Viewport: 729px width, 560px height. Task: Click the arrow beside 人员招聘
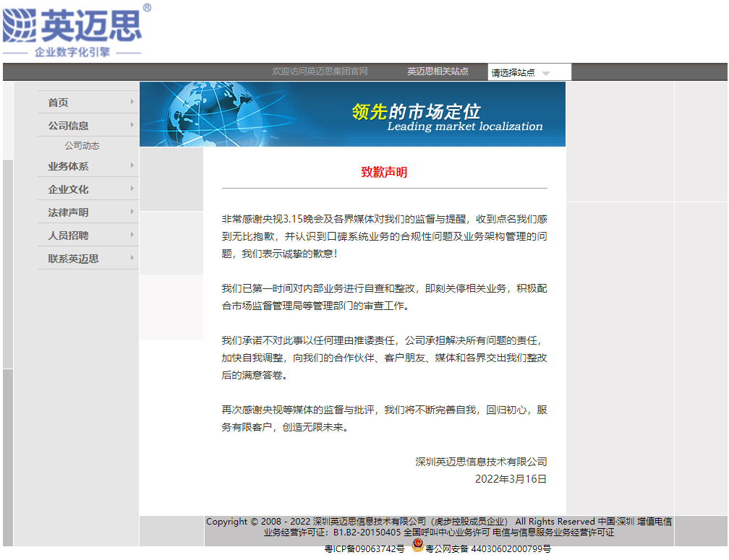coord(132,235)
